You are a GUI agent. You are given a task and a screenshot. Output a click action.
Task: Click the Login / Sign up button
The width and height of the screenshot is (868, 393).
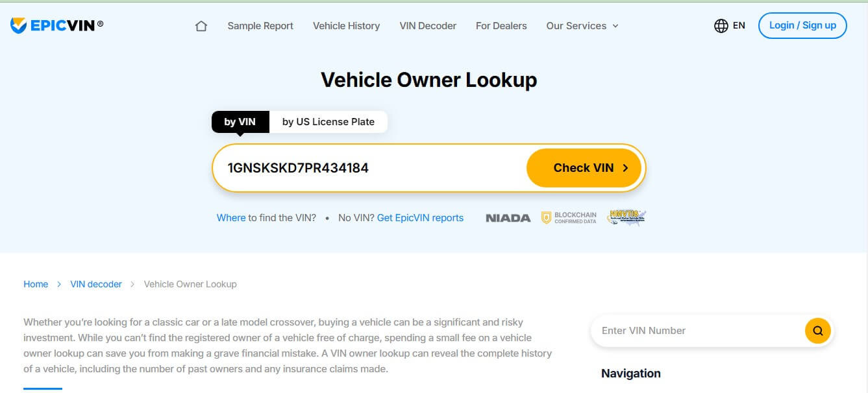point(802,25)
